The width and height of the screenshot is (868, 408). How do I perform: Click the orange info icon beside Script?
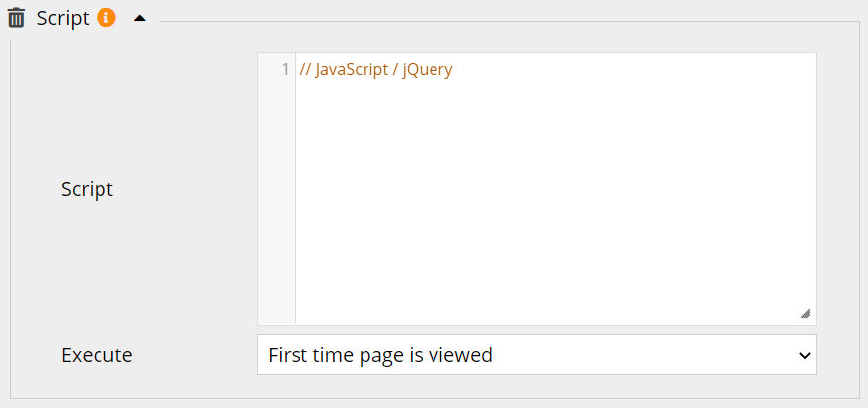[106, 18]
